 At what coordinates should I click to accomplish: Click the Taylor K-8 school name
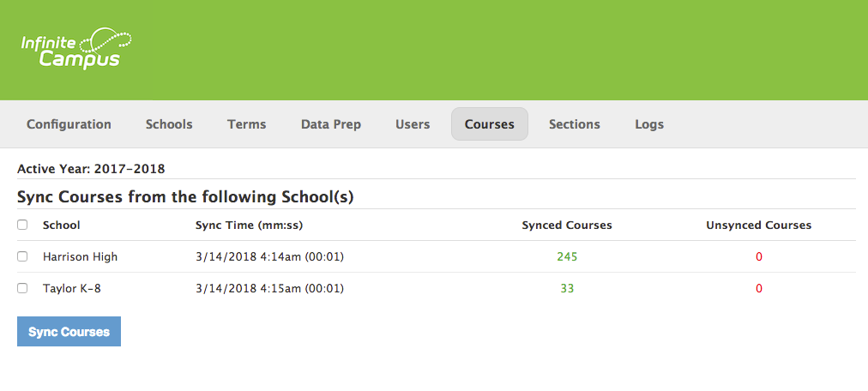click(72, 289)
